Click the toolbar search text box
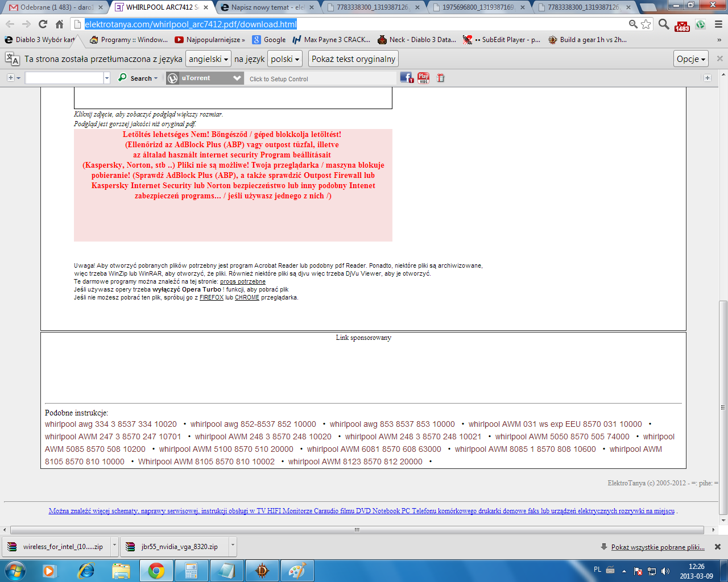This screenshot has height=582, width=728. pos(64,78)
